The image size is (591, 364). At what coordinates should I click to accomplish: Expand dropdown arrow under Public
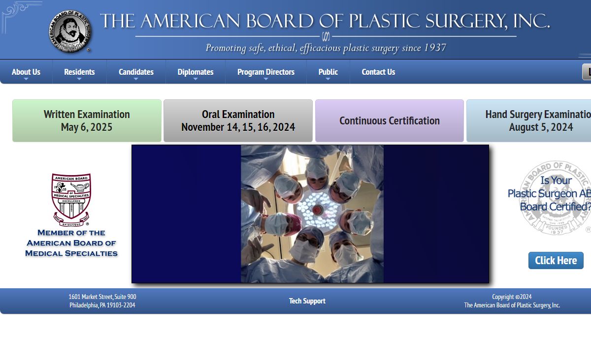tap(328, 79)
